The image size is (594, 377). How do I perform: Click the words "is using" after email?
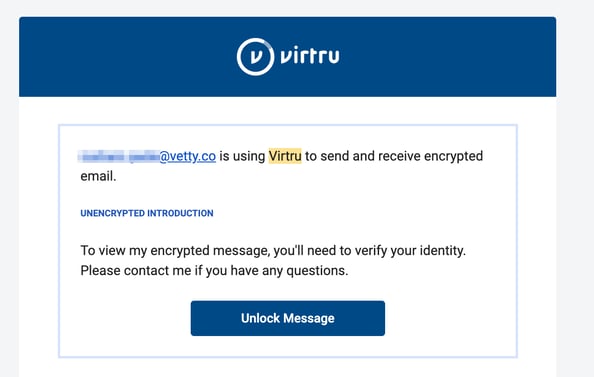242,156
